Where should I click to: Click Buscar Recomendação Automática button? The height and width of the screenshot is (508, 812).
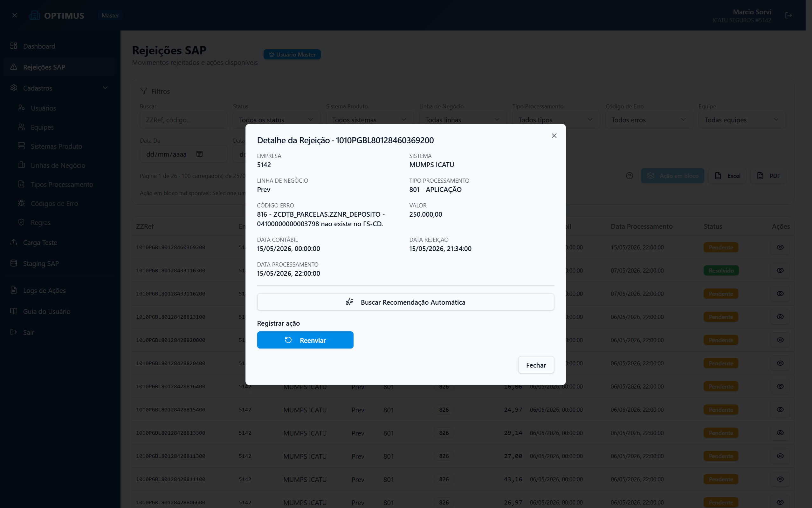(405, 302)
